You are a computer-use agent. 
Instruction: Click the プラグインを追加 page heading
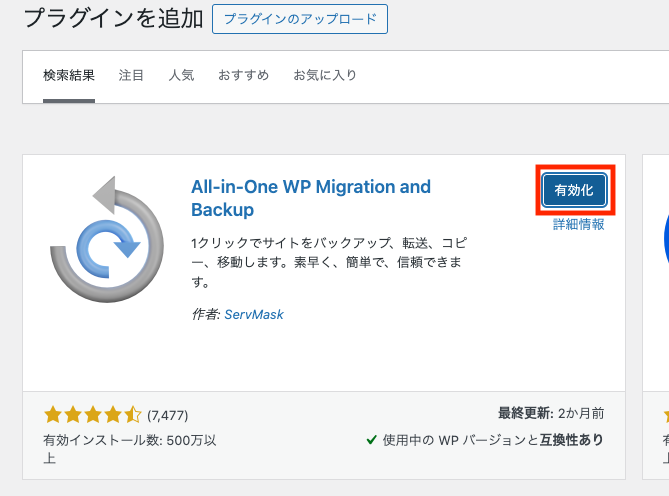(113, 18)
